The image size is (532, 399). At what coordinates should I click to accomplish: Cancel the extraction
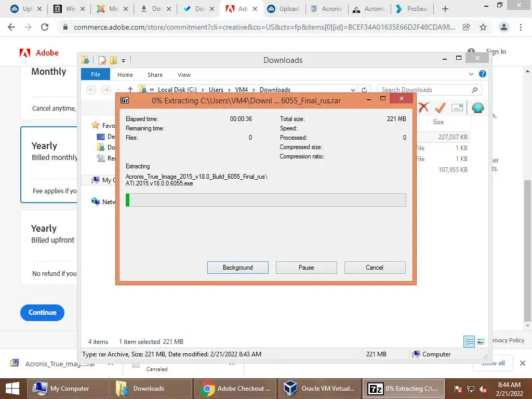pyautogui.click(x=375, y=268)
